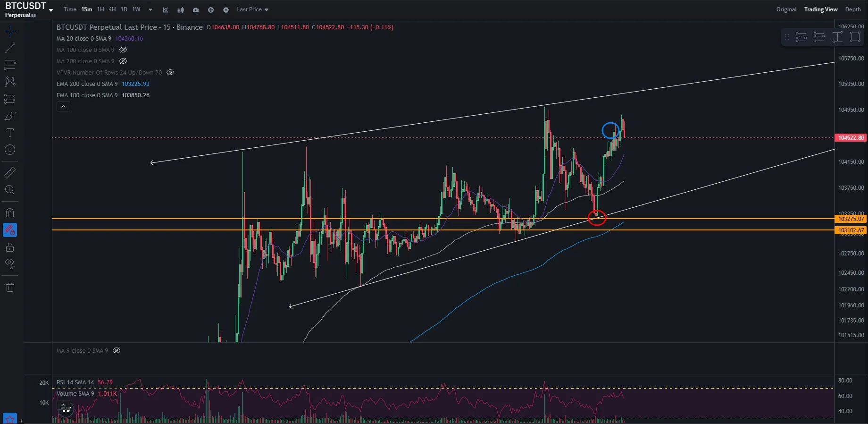The width and height of the screenshot is (868, 424).
Task: Click the price range arrow icon in floating toolbar
Action: click(837, 37)
